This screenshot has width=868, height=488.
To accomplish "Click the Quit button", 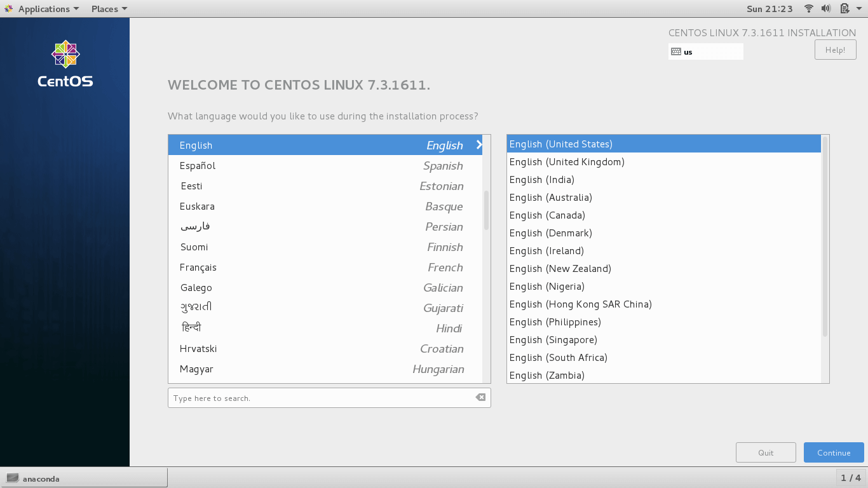I will point(766,452).
